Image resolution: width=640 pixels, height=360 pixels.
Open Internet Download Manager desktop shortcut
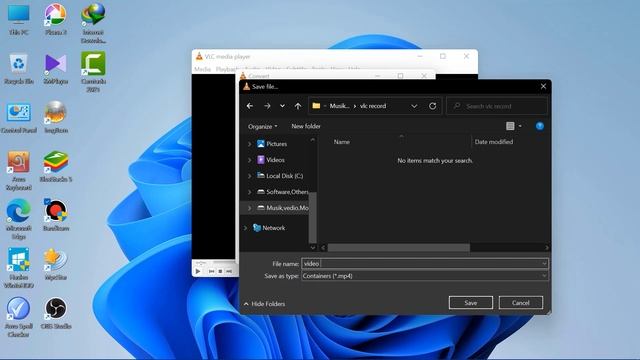click(x=93, y=24)
